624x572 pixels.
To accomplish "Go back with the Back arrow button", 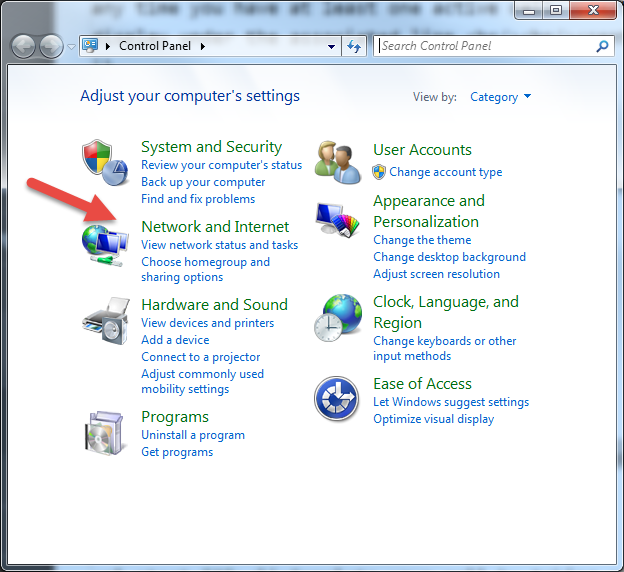I will pos(23,47).
